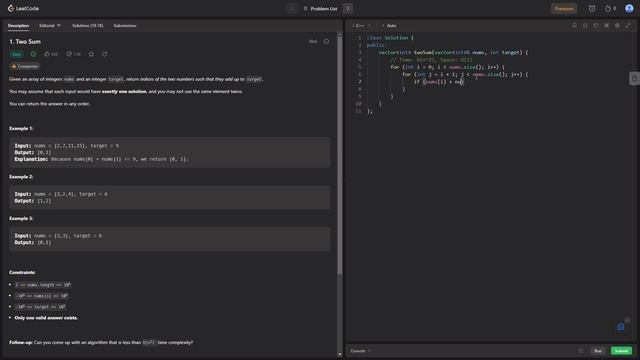Viewport: 640px width, 360px height.
Task: Click the Easy difficulty tag
Action: click(16, 54)
